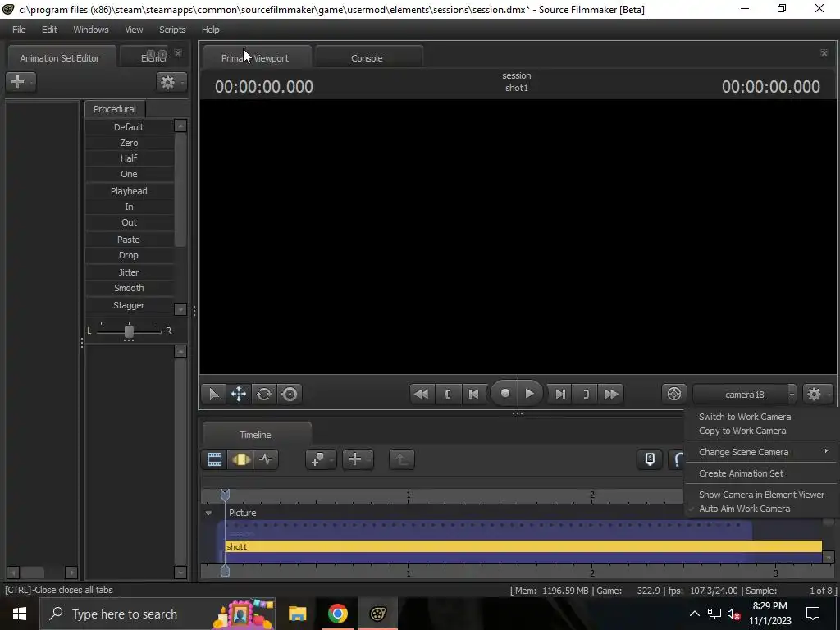Select the Rotate manipulator tool

264,395
